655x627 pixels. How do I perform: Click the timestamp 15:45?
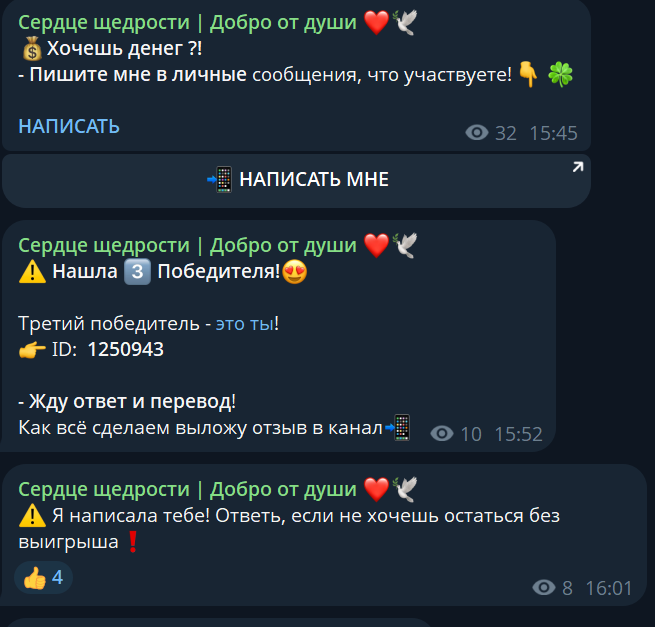pyautogui.click(x=553, y=133)
